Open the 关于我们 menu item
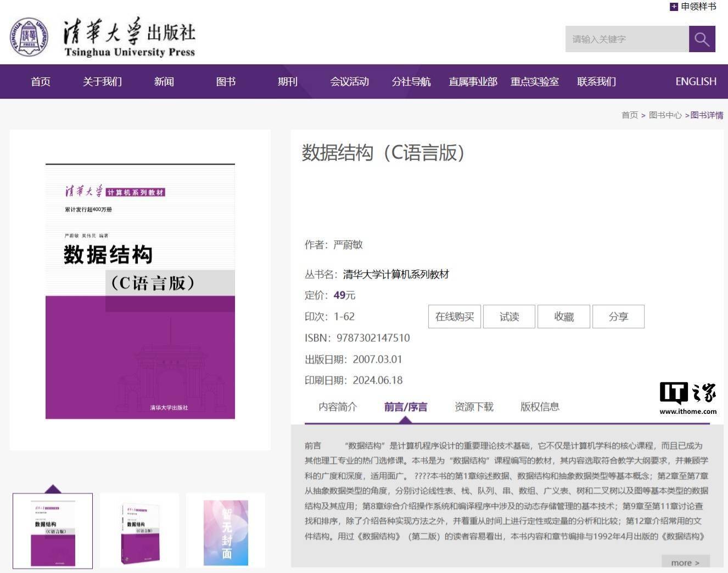Screen dimensions: 728x573 point(102,81)
